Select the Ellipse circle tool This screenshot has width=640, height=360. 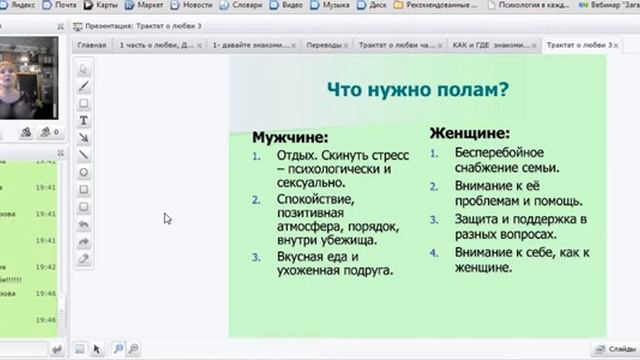(84, 172)
